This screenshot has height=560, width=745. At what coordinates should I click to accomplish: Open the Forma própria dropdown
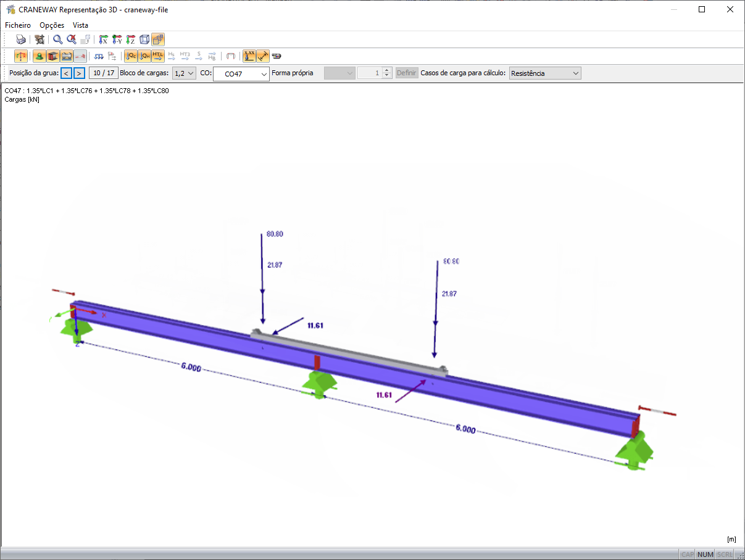tap(339, 73)
